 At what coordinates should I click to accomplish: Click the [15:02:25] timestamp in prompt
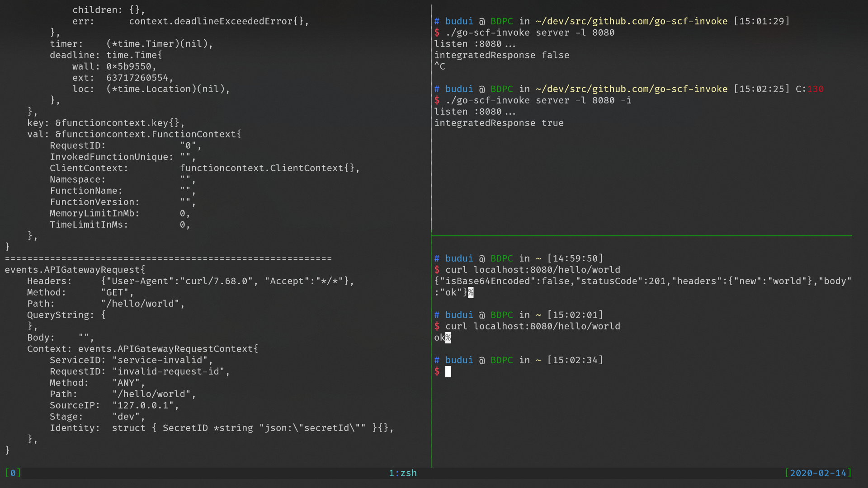pos(761,89)
